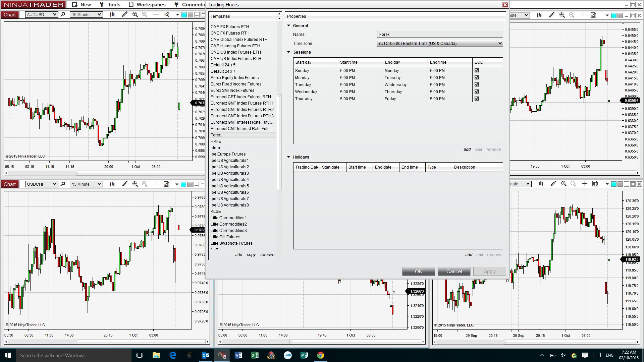
Task: Toggle EOD checkbox on Thursday session row
Action: click(x=477, y=99)
